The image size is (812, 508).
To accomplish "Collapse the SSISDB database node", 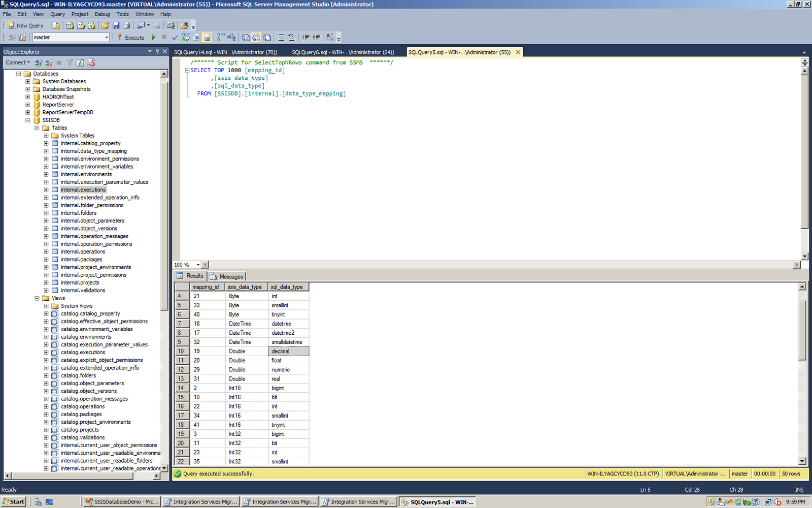I will [28, 120].
